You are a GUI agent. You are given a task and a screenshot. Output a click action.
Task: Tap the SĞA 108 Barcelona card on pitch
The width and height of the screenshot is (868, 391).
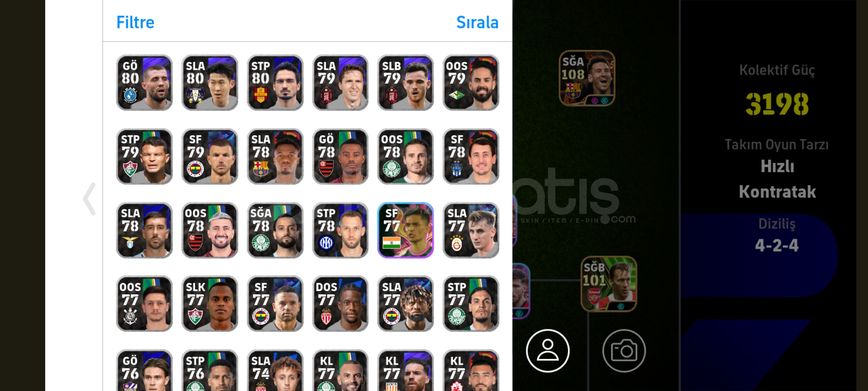click(587, 78)
